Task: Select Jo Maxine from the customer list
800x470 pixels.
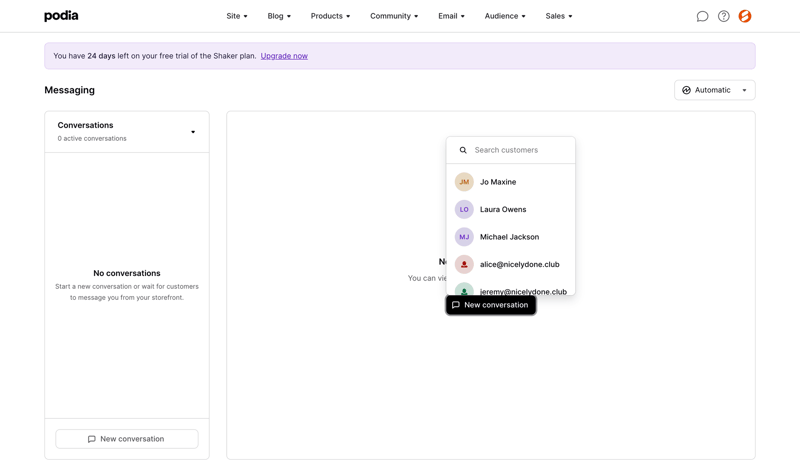Action: click(x=511, y=182)
